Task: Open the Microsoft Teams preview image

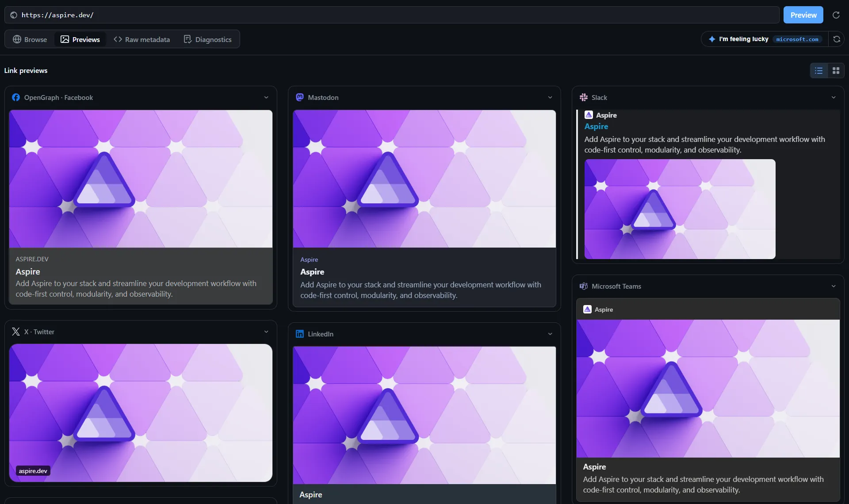Action: pyautogui.click(x=708, y=389)
